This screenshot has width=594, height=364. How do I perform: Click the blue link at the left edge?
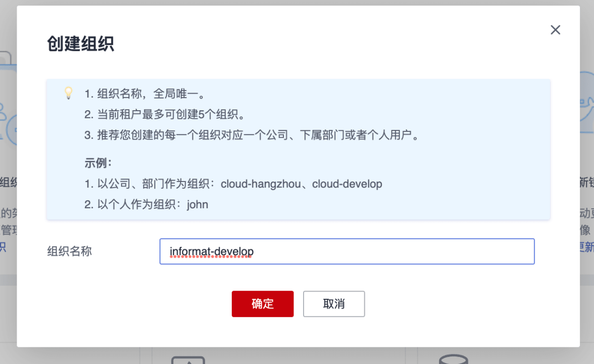tap(3, 247)
